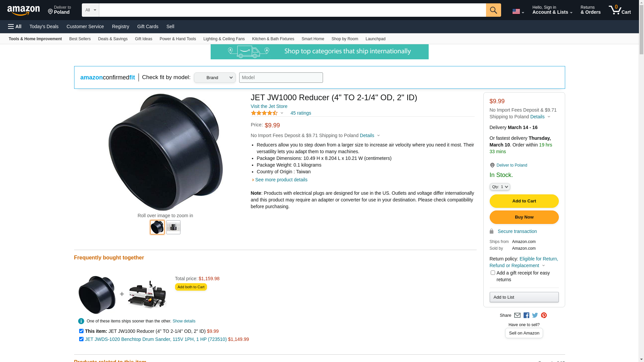The image size is (644, 362).
Task: Open Power & Hand Tools category
Action: point(178,39)
